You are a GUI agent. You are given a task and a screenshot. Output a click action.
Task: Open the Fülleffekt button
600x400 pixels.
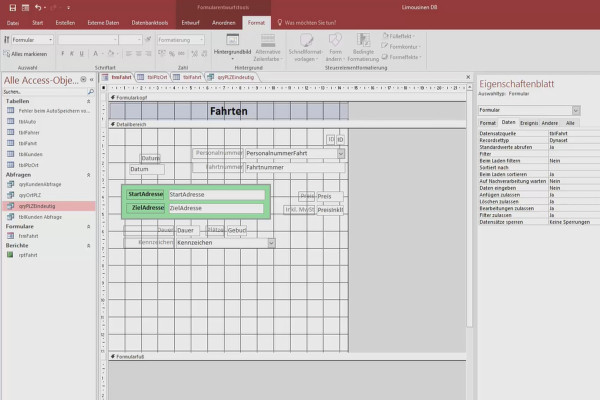[399, 36]
